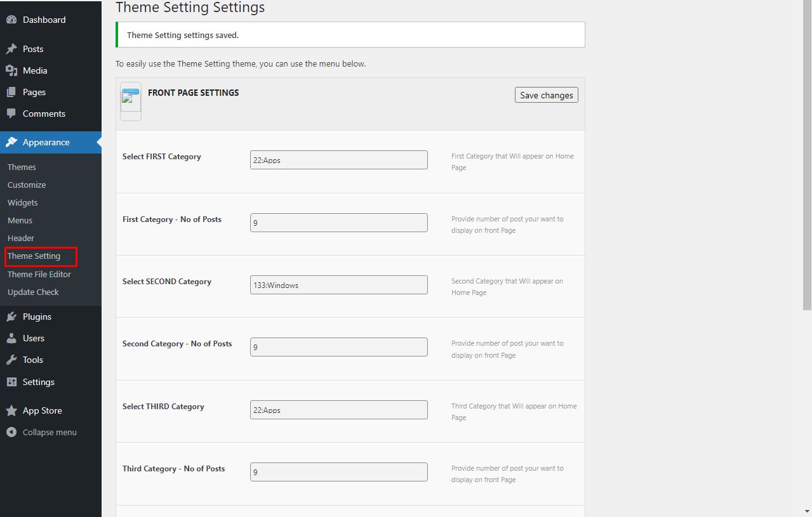Screen dimensions: 812x517
Task: Open the Select FIRST Category field
Action: point(338,160)
